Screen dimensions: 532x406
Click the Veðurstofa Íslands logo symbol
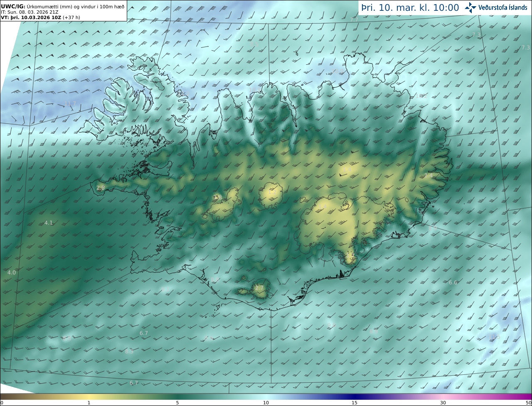(470, 7)
